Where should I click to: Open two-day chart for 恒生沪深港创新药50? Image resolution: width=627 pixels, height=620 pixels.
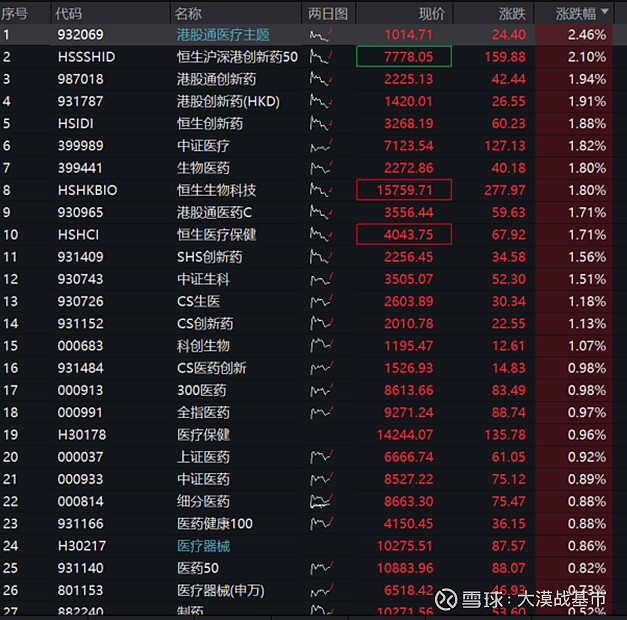click(321, 57)
